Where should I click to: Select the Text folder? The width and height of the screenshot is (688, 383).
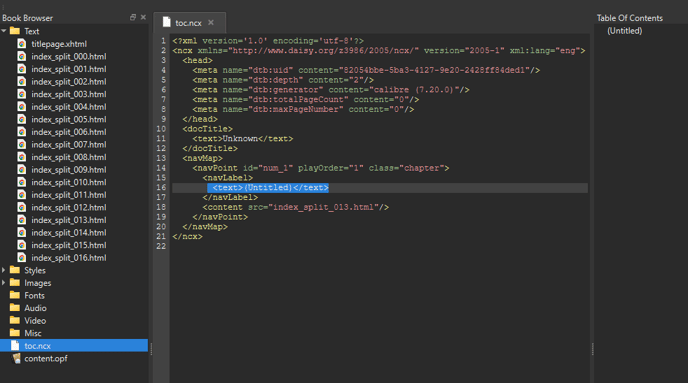32,31
